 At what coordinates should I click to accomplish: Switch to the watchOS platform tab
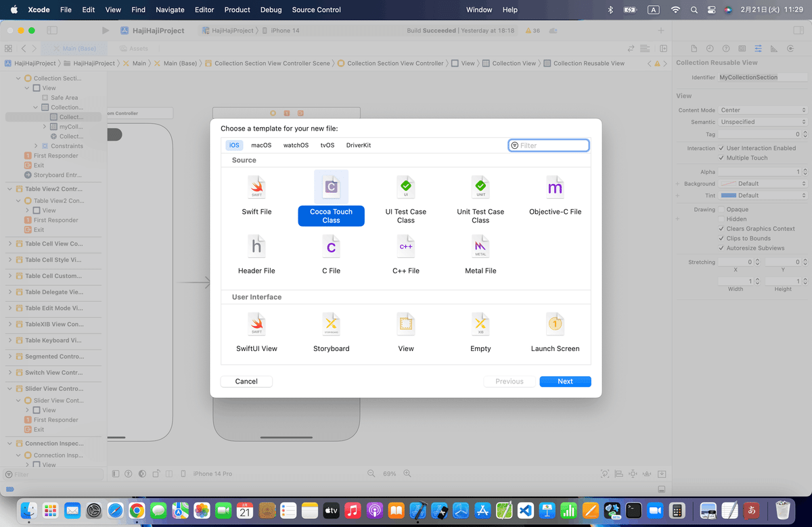point(296,145)
